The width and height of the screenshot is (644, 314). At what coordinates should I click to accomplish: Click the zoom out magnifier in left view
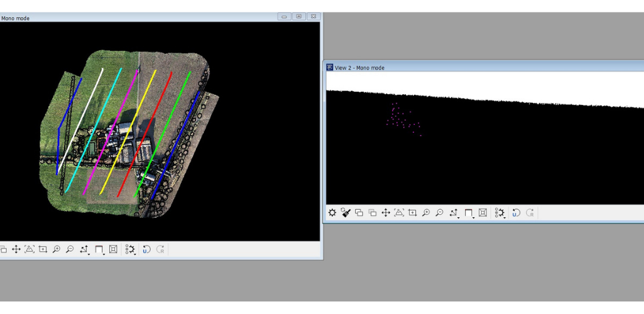[70, 249]
